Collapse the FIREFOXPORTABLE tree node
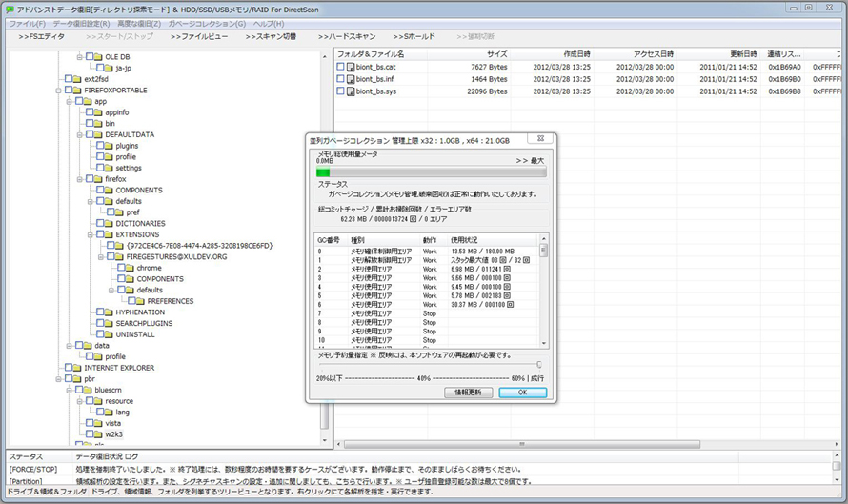 [58, 91]
